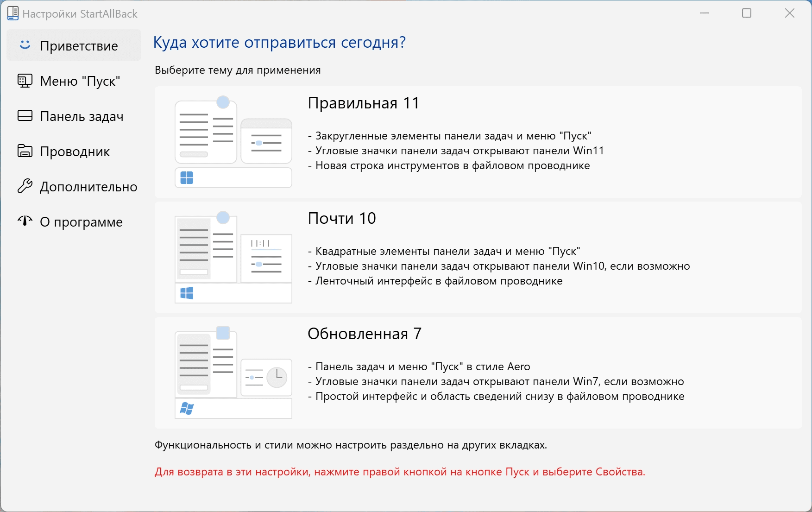
Task: Click the Windows 10 logo in preview
Action: coord(187,293)
